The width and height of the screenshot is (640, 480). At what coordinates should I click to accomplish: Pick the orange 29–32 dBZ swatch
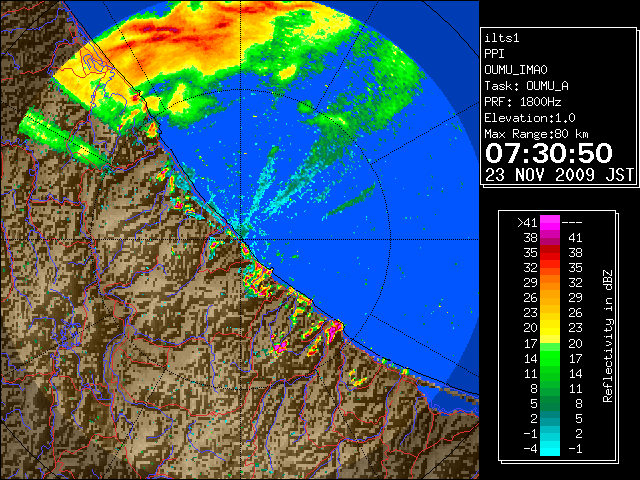click(x=550, y=282)
